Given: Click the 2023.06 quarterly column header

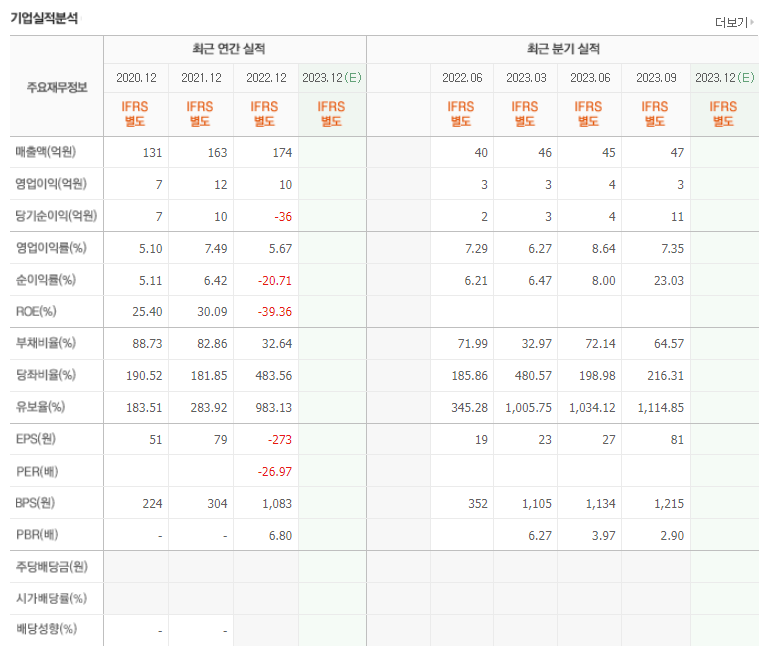Looking at the screenshot, I should [x=590, y=78].
